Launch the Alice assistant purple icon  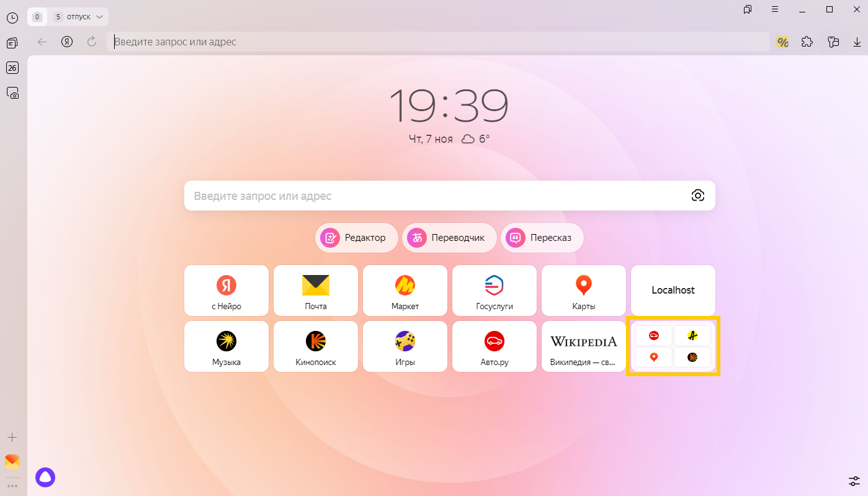(45, 477)
